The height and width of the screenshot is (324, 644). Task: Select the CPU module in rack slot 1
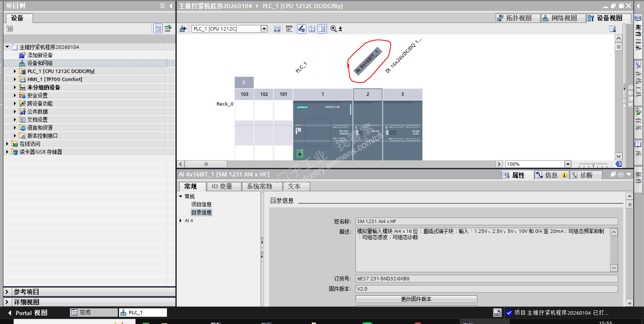[x=323, y=130]
